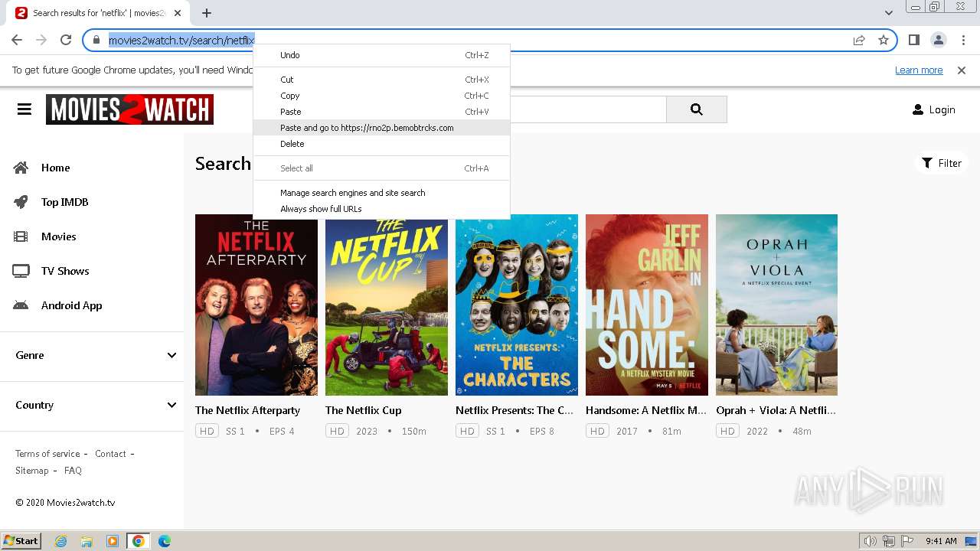Screen dimensions: 980x551
Task: Click the Chrome icon in the taskbar
Action: (x=139, y=541)
